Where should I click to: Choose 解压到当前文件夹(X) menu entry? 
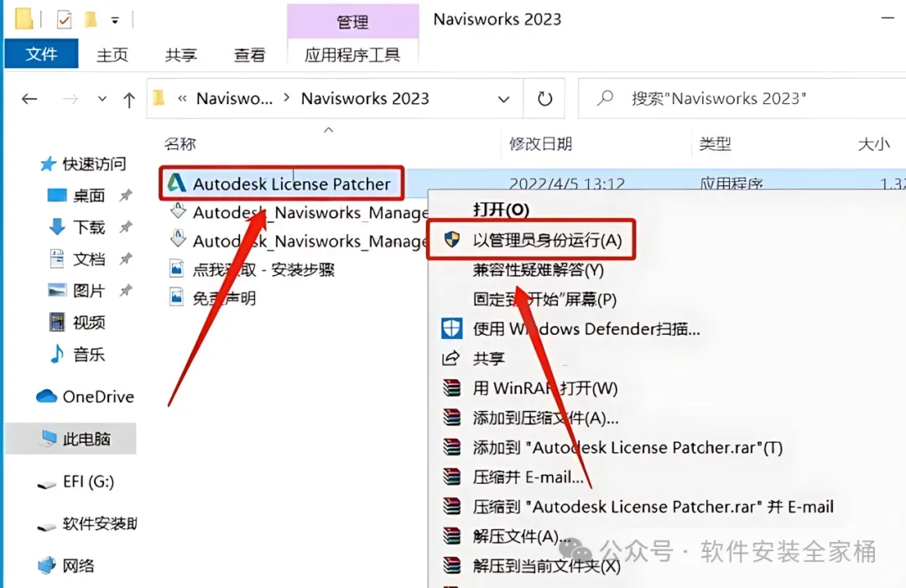coord(546,566)
